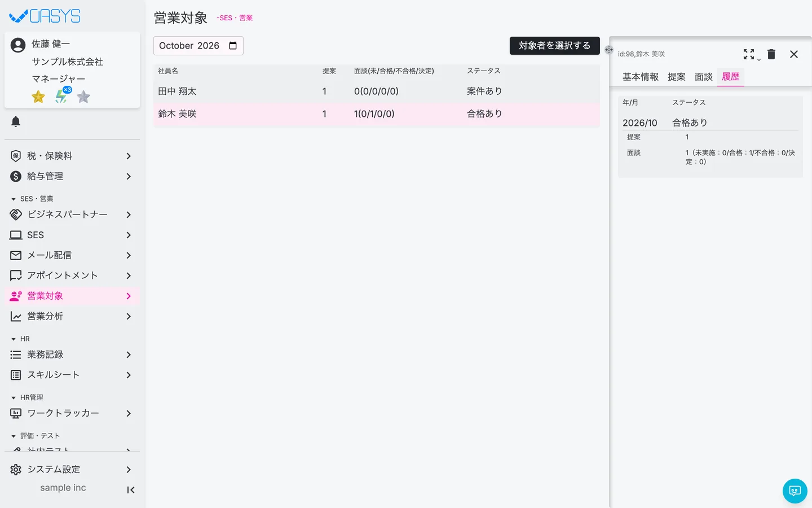
Task: Switch to 基本情報 tab
Action: point(641,77)
